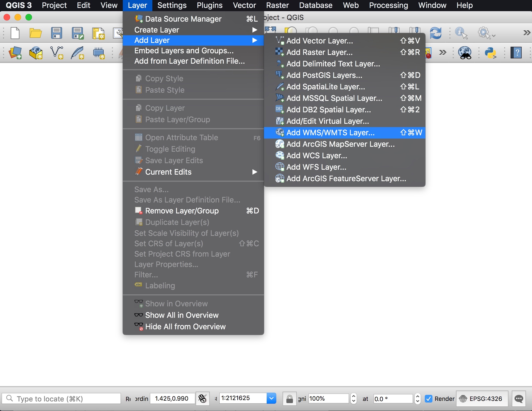Click the scale lock icon
The image size is (532, 411).
tap(289, 399)
